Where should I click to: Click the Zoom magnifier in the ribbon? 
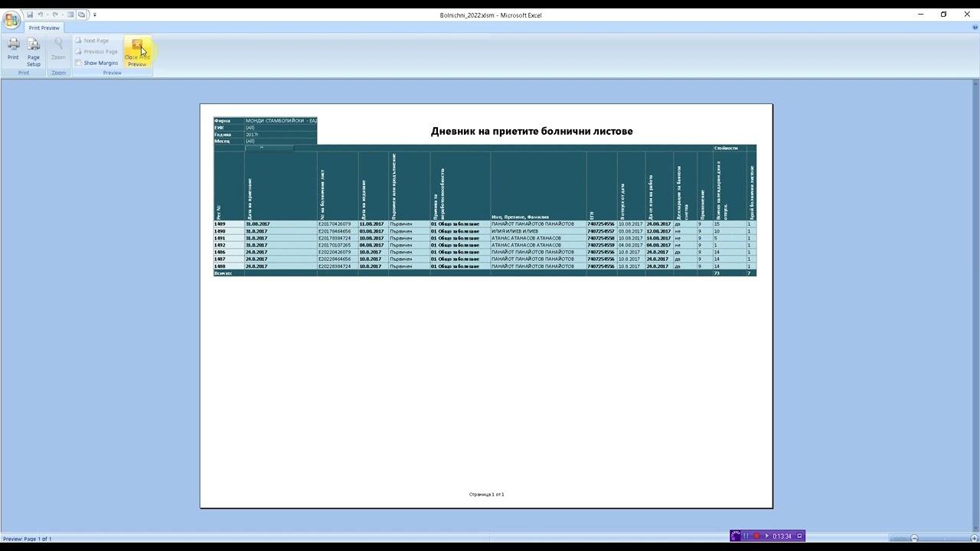[58, 47]
